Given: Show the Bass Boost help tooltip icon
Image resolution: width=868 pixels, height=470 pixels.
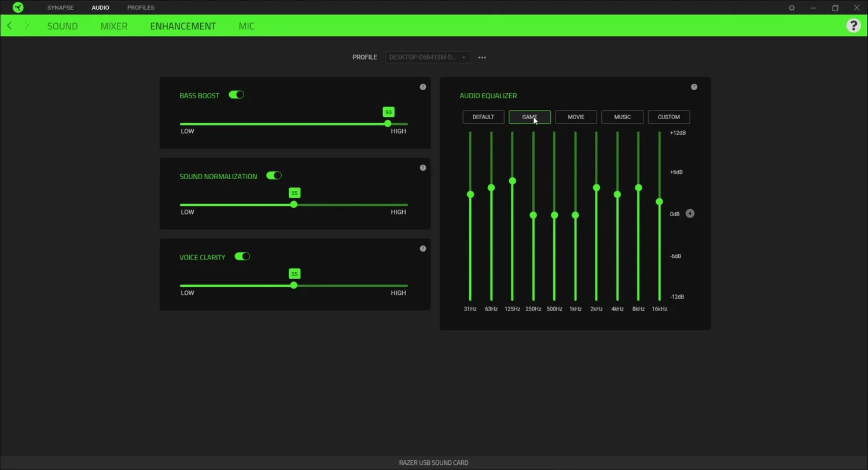Looking at the screenshot, I should point(423,87).
